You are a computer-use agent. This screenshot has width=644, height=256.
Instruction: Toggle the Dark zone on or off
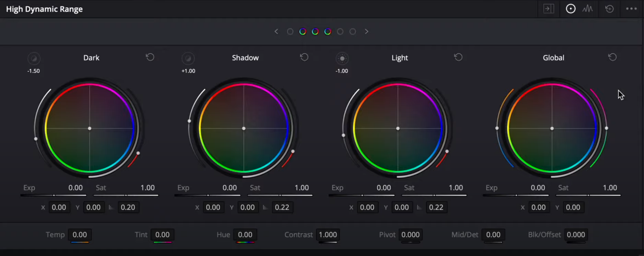pos(34,58)
